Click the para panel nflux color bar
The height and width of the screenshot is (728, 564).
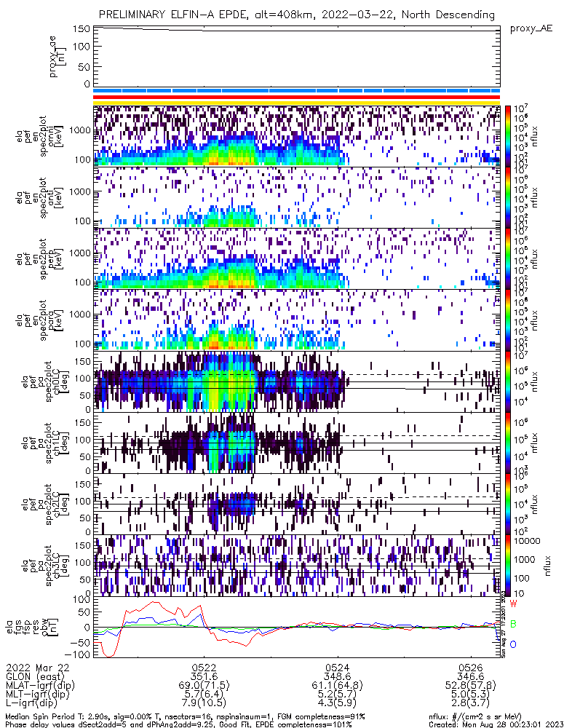[x=508, y=320]
